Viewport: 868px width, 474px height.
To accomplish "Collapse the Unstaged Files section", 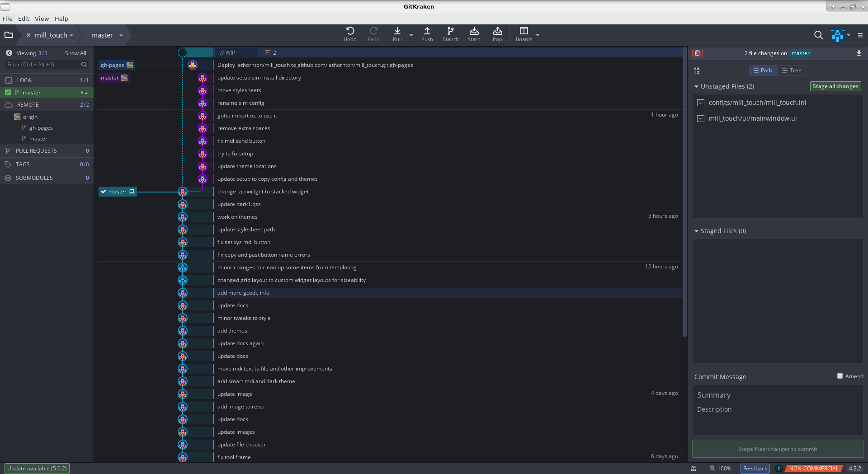I will [696, 86].
